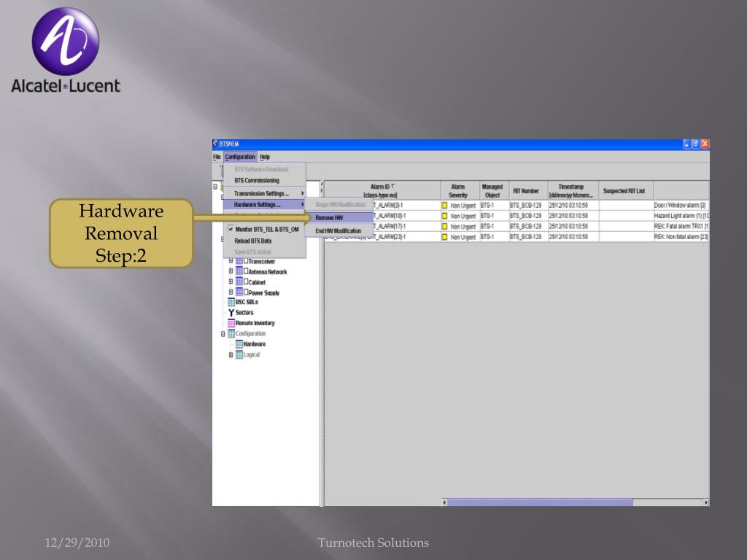
Task: Open the Help menu
Action: click(265, 157)
